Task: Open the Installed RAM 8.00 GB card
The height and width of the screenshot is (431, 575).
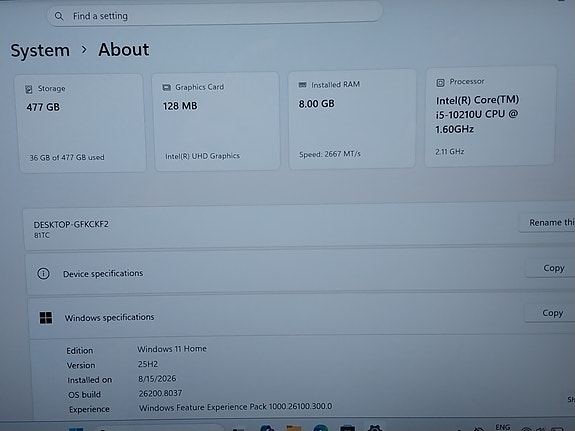Action: click(x=352, y=119)
